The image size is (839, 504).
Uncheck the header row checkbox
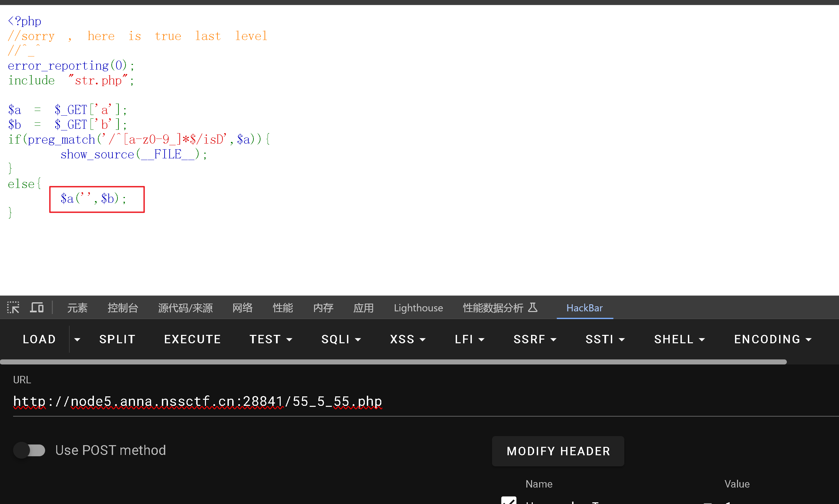509,501
